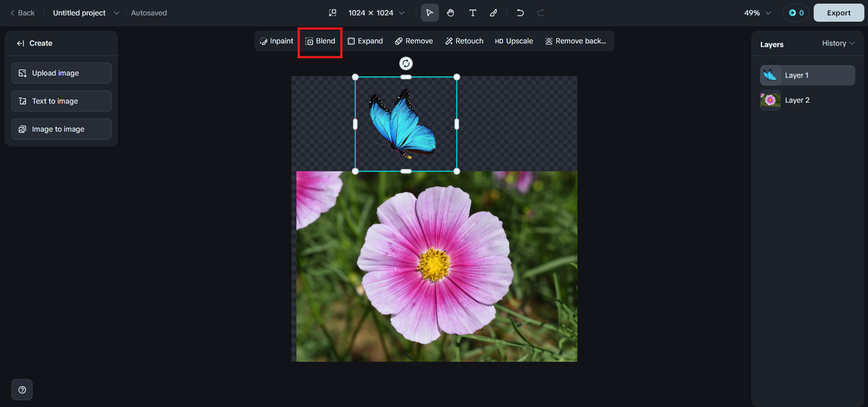Choose the Blend tool
Screen dimensions: 868x407
pyautogui.click(x=320, y=41)
